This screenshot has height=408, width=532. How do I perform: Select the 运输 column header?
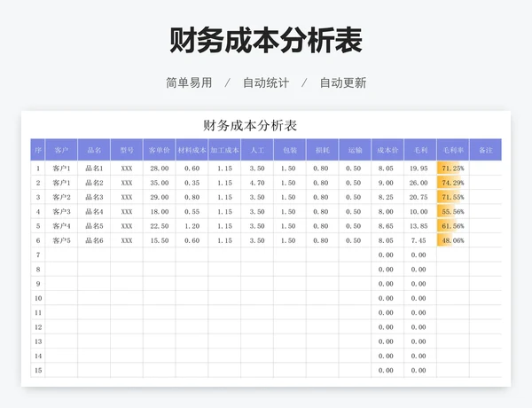[355, 150]
